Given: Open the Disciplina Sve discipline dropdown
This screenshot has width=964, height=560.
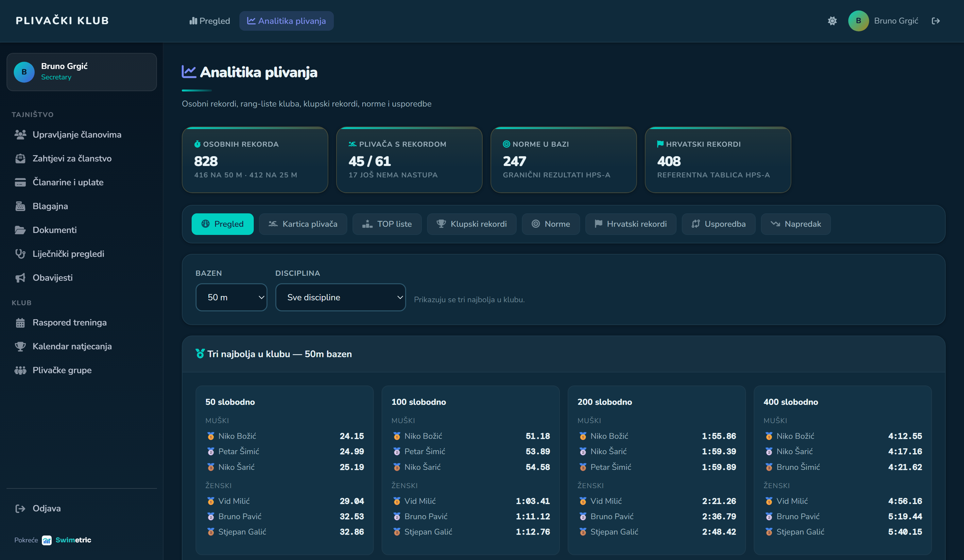Looking at the screenshot, I should tap(340, 297).
